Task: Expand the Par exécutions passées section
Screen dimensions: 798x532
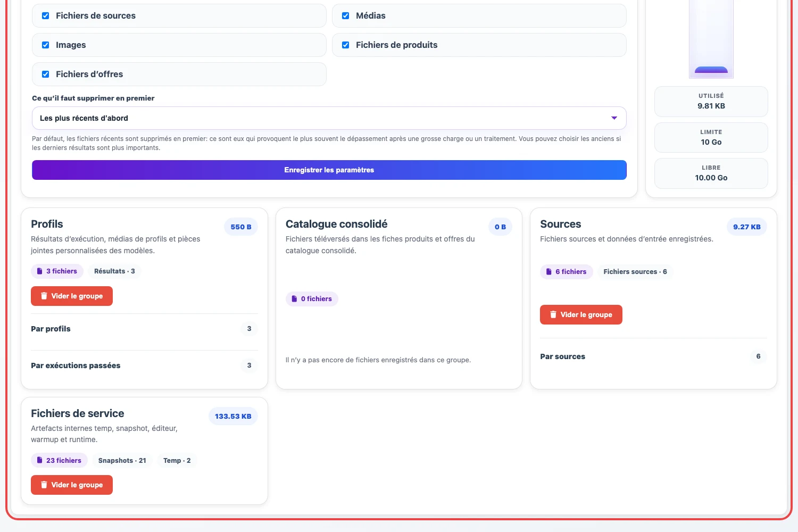Action: [144, 365]
